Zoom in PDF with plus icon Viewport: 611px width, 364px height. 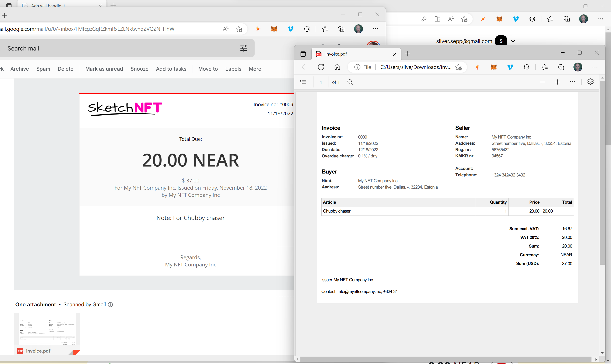(x=557, y=82)
